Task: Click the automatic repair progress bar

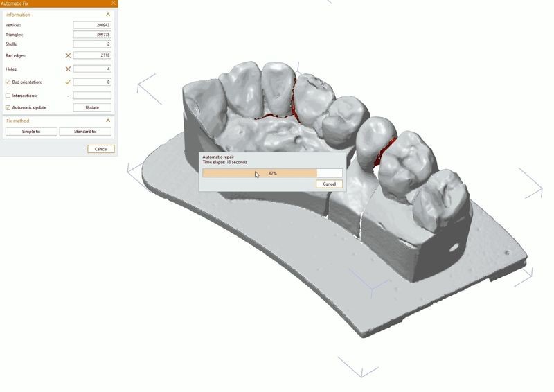Action: click(x=272, y=173)
